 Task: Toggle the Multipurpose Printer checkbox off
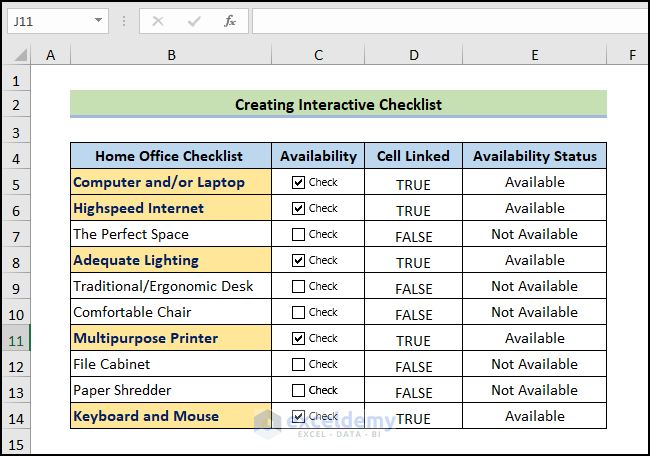(298, 339)
